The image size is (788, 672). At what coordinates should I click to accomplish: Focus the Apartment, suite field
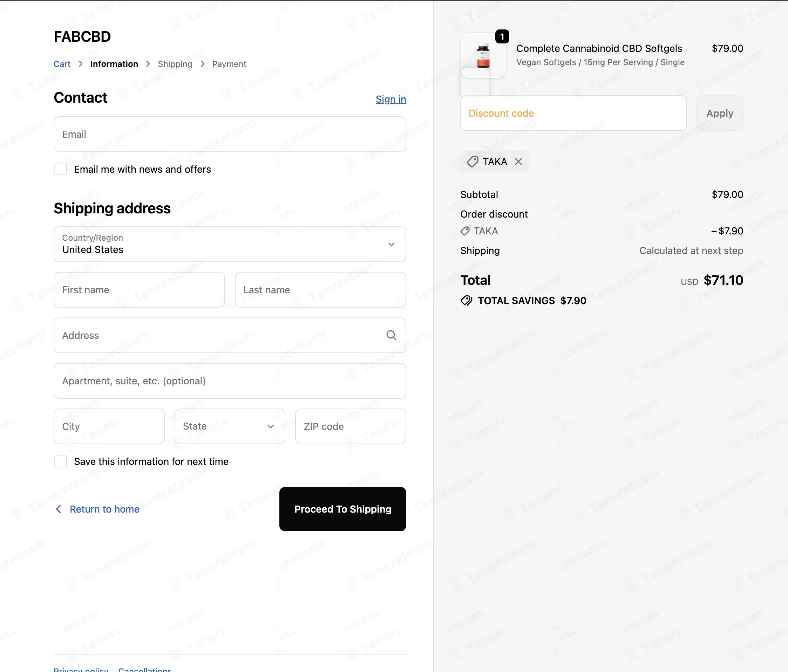[230, 381]
